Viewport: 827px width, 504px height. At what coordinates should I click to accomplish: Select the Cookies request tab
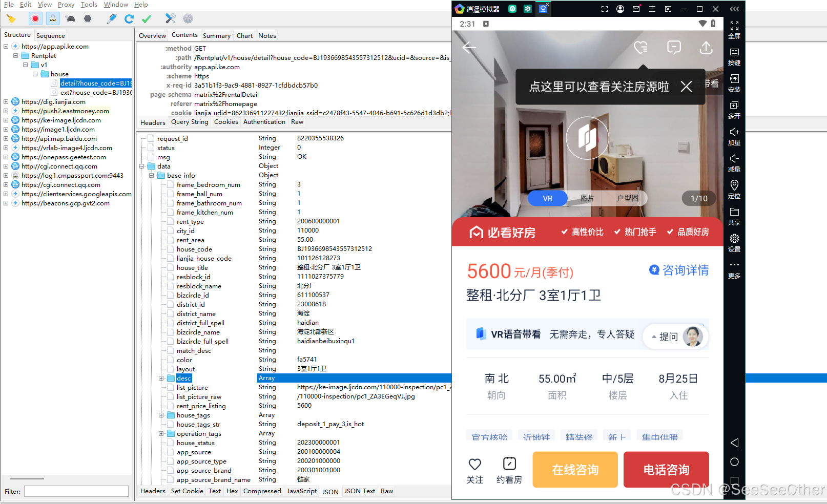click(226, 122)
